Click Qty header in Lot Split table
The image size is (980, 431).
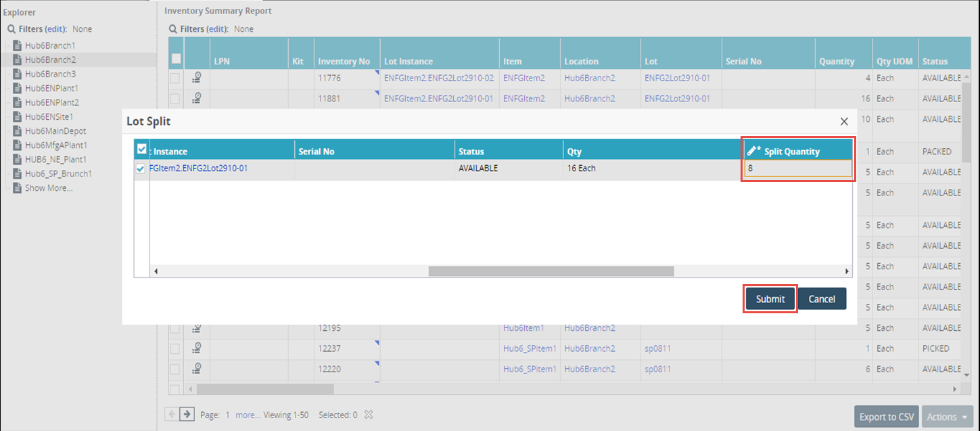tap(574, 151)
